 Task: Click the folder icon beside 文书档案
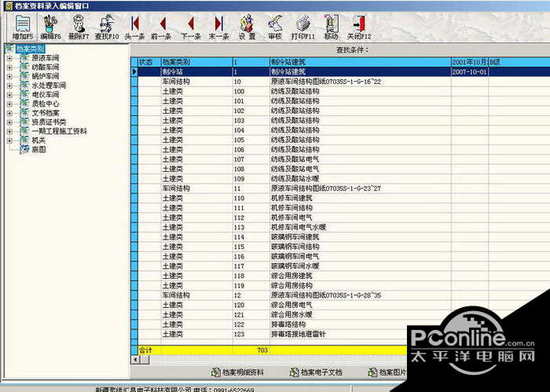click(x=24, y=112)
